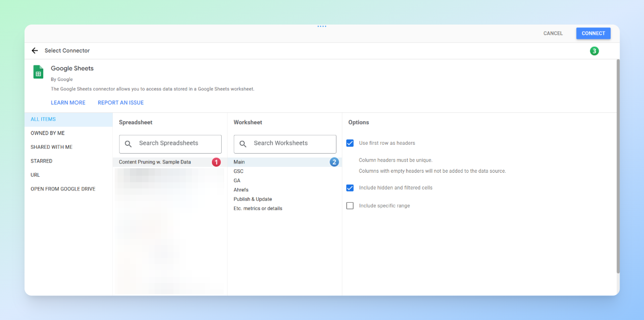
Task: Click the CANCEL button
Action: (553, 33)
